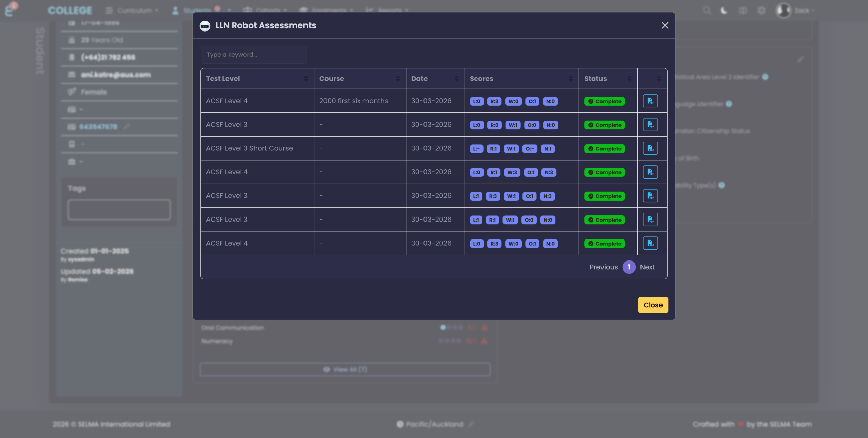This screenshot has width=868, height=438.
Task: Download PDF for the first ACSF Level 4 assessment
Action: click(650, 101)
